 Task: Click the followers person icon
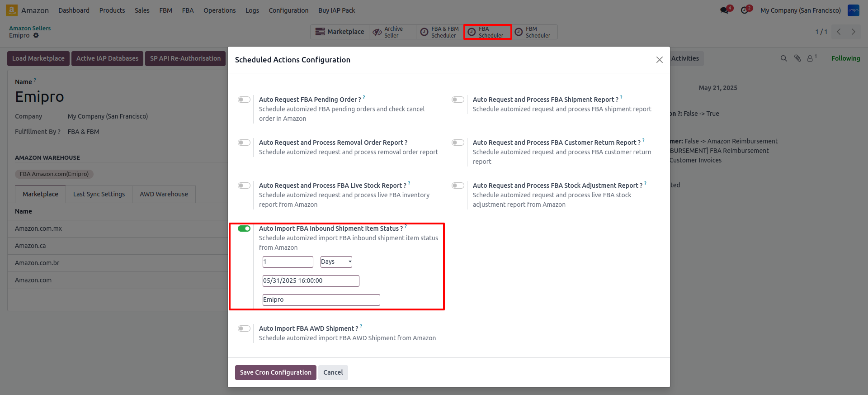coord(810,58)
